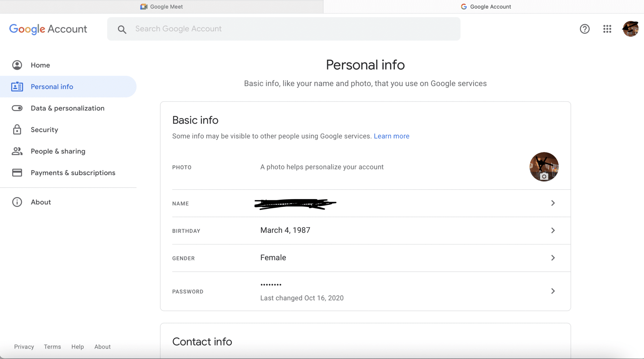Switch to Google Meet browser tab
The image size is (644, 359).
pos(161,6)
